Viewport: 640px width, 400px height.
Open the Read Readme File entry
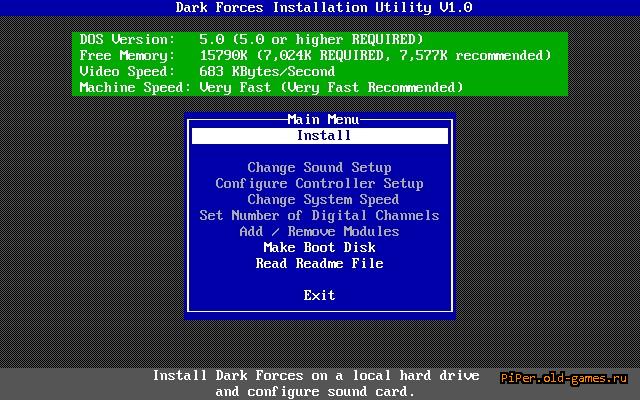click(x=320, y=264)
